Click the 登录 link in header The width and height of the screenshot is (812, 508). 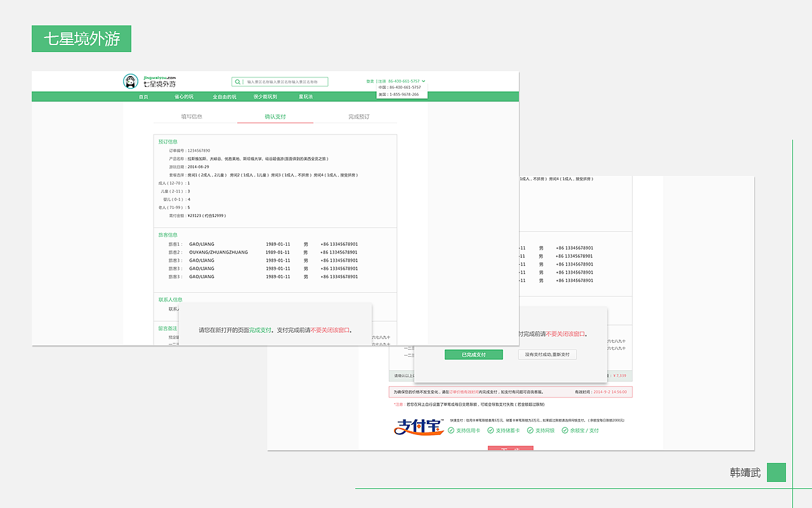(370, 81)
